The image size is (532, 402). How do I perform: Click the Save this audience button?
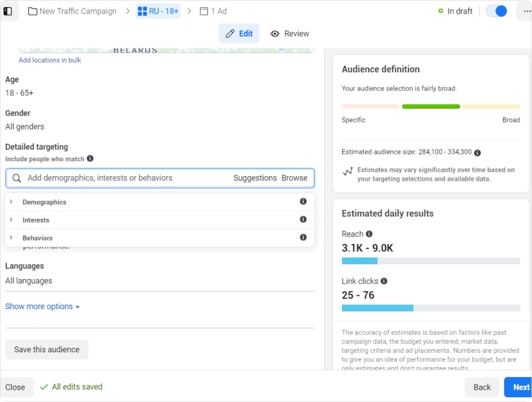point(47,349)
